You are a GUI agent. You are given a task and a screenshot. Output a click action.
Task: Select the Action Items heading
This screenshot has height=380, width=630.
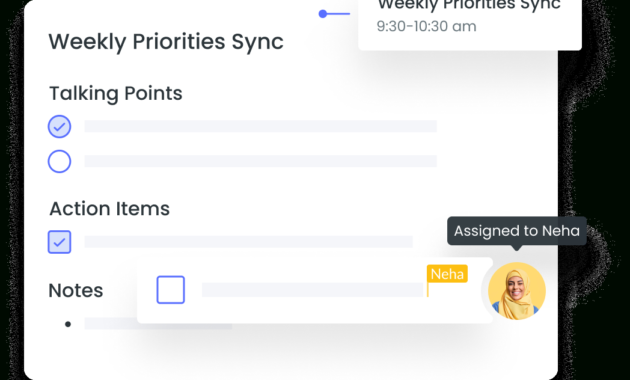click(x=110, y=208)
